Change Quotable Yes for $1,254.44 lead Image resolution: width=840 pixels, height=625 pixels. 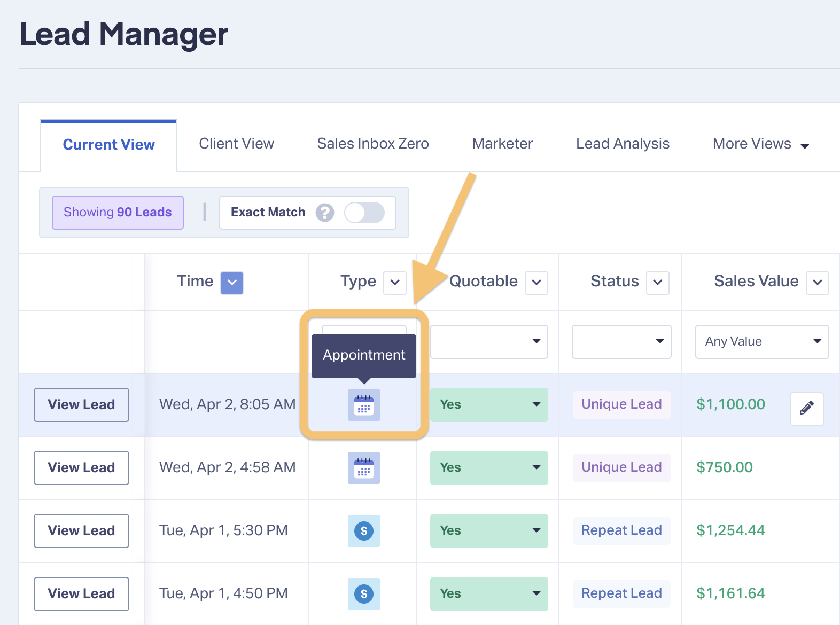coord(489,531)
